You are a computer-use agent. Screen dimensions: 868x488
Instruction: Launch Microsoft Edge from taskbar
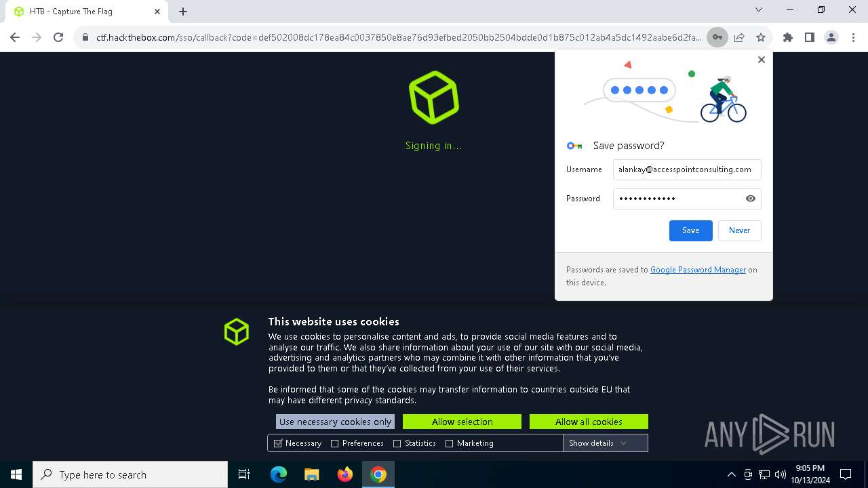[279, 474]
